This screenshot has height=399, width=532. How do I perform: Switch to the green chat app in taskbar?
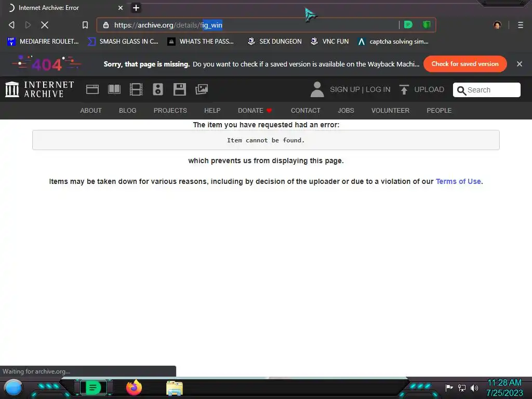pyautogui.click(x=93, y=388)
